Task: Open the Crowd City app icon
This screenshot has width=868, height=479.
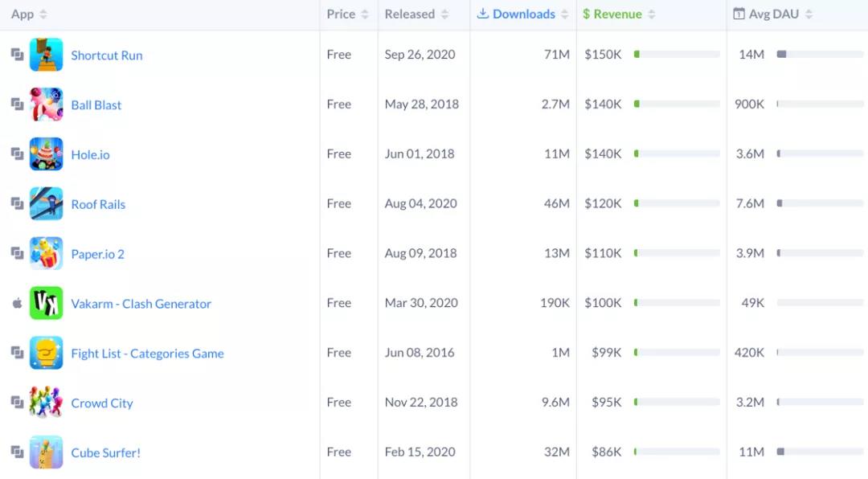Action: click(46, 403)
